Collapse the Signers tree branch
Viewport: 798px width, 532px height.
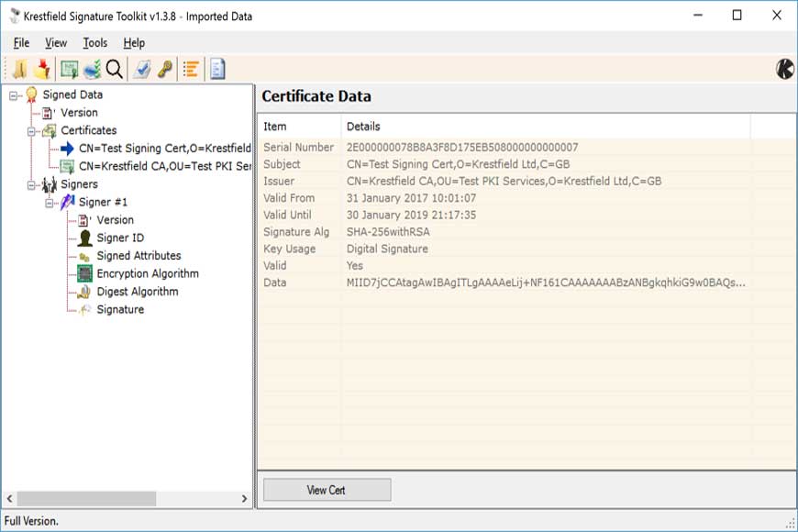[31, 184]
